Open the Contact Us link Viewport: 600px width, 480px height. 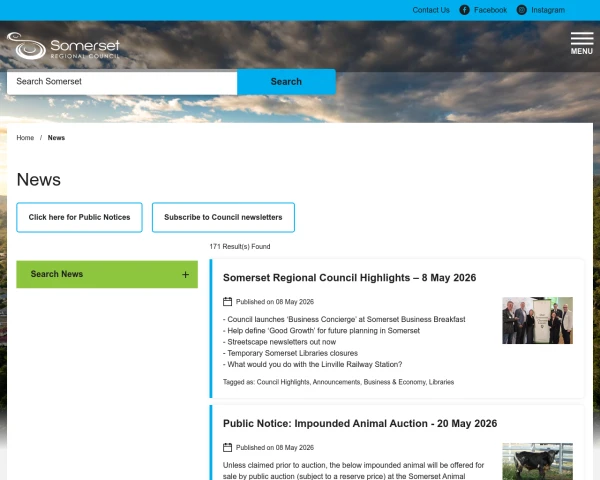pos(431,10)
